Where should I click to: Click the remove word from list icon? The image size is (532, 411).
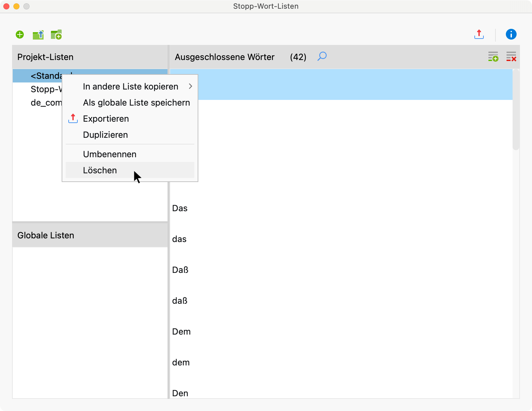[x=511, y=57]
